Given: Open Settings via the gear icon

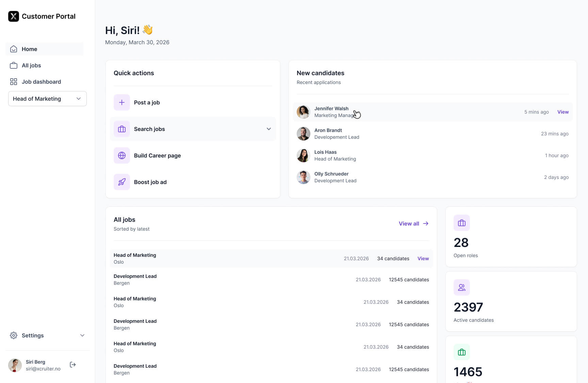Looking at the screenshot, I should (x=14, y=335).
